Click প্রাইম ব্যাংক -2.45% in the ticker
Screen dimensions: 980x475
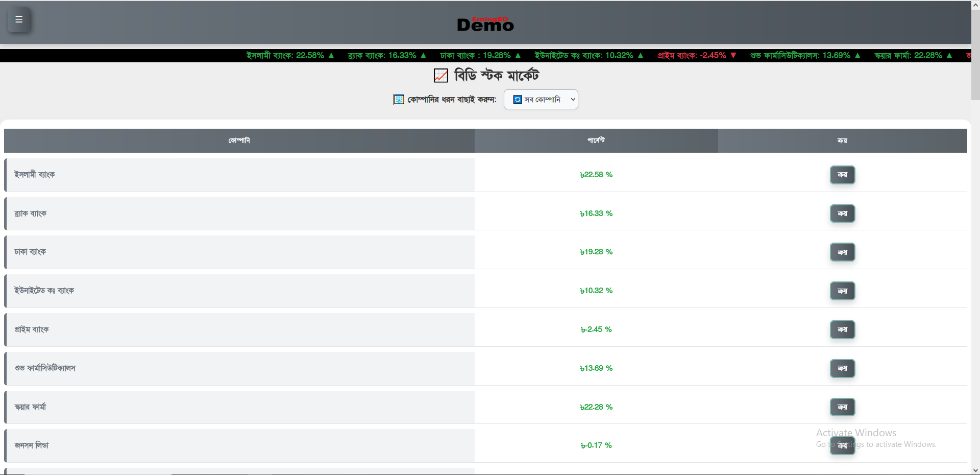[x=696, y=56]
